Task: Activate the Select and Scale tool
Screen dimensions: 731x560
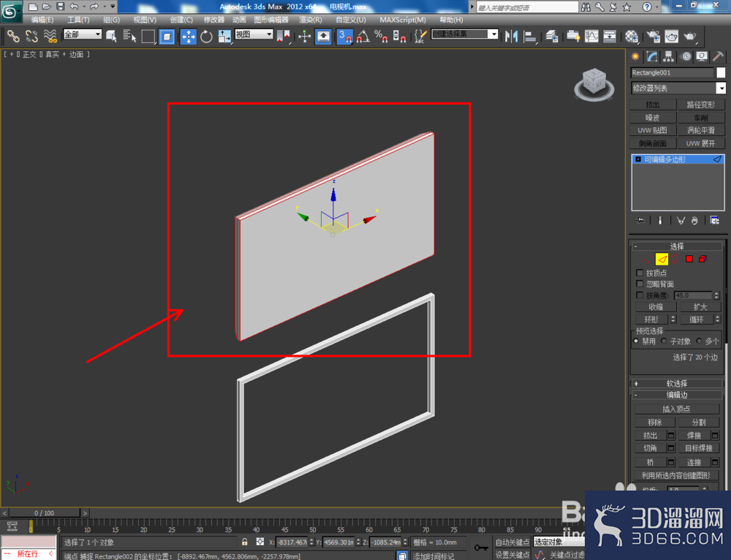Action: click(x=224, y=36)
